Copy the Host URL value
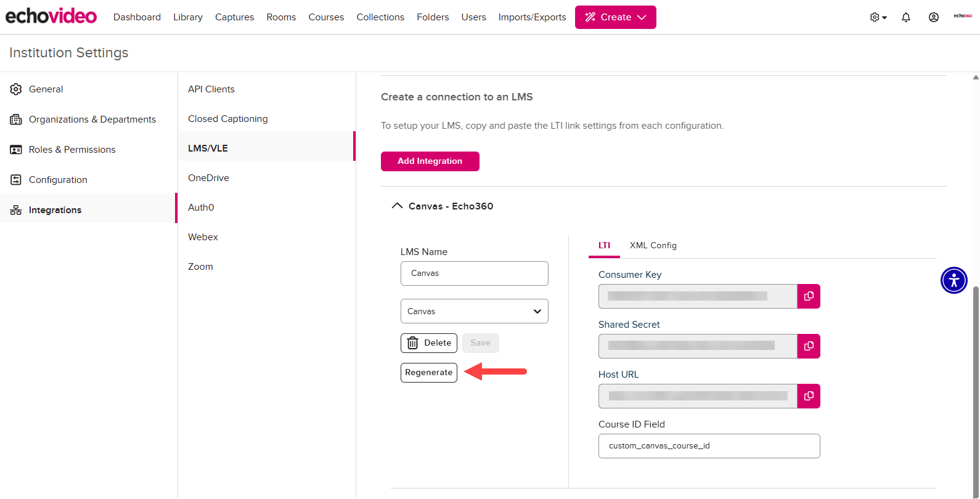 click(809, 396)
